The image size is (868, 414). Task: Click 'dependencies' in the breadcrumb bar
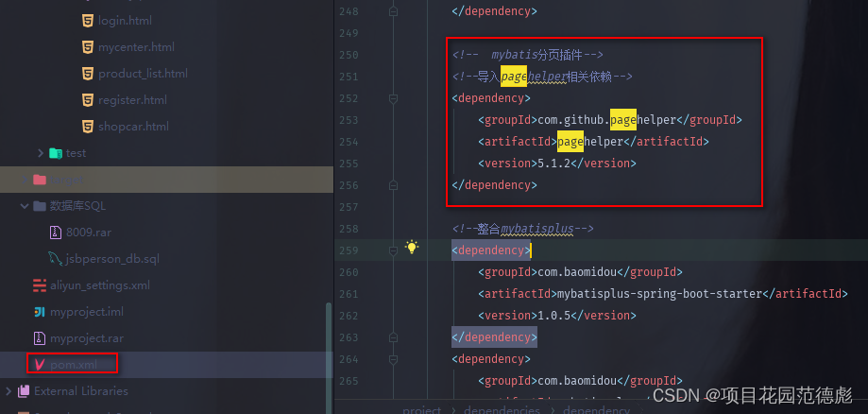(x=502, y=410)
